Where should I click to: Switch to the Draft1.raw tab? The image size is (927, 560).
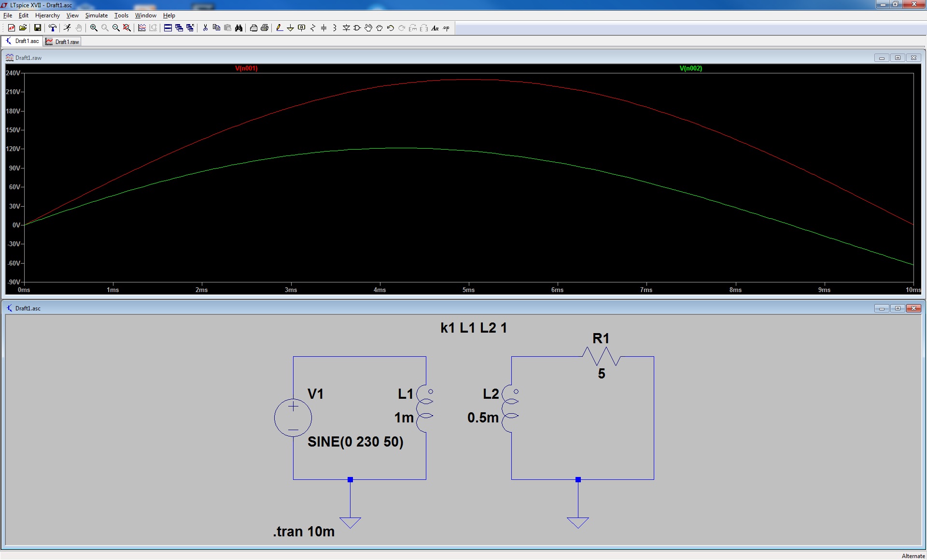coord(62,42)
